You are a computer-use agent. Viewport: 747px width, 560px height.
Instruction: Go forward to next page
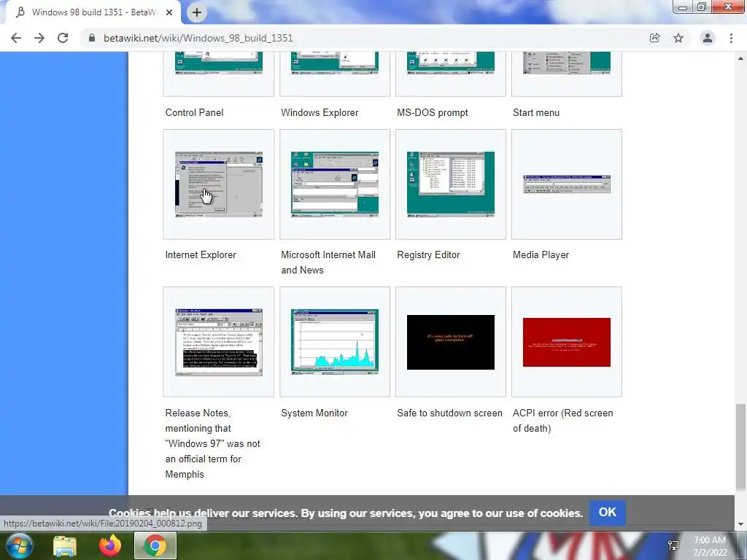point(39,38)
